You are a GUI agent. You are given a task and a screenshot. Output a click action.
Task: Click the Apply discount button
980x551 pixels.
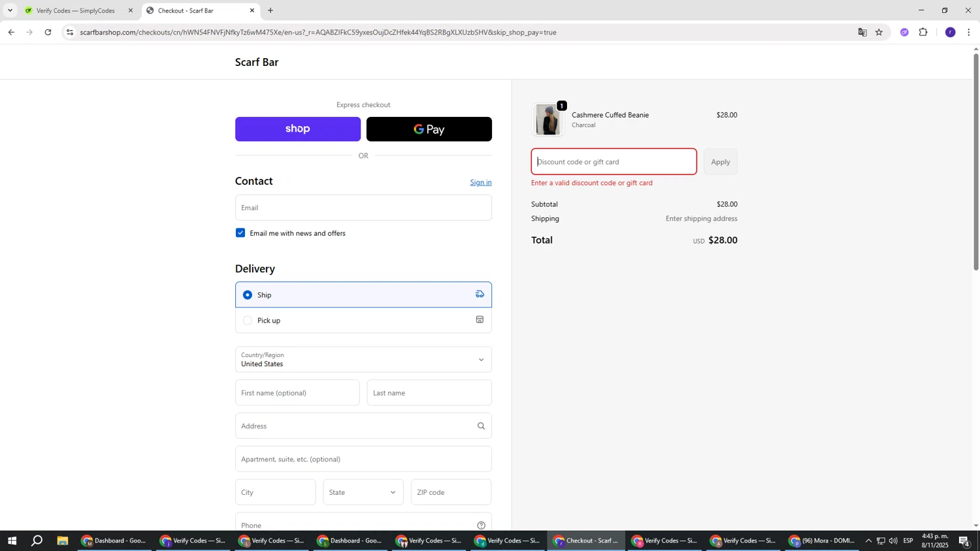[x=720, y=162]
